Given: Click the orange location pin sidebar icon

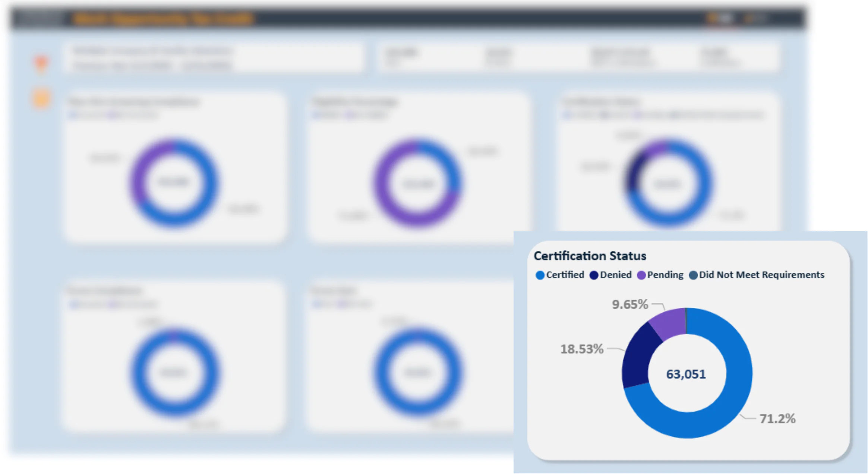Looking at the screenshot, I should click(x=41, y=64).
